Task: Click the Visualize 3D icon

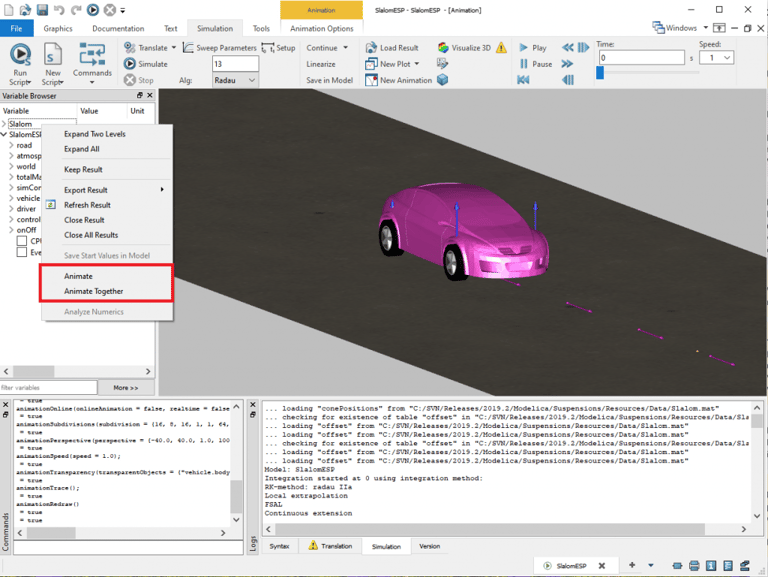Action: (443, 48)
